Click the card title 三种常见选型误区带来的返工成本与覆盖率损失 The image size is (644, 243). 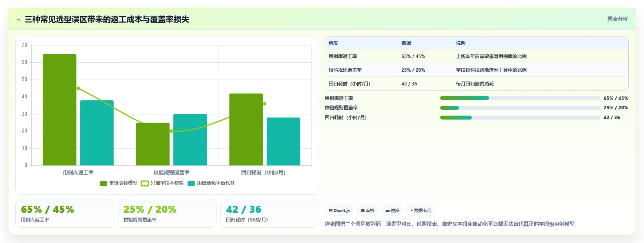(107, 19)
